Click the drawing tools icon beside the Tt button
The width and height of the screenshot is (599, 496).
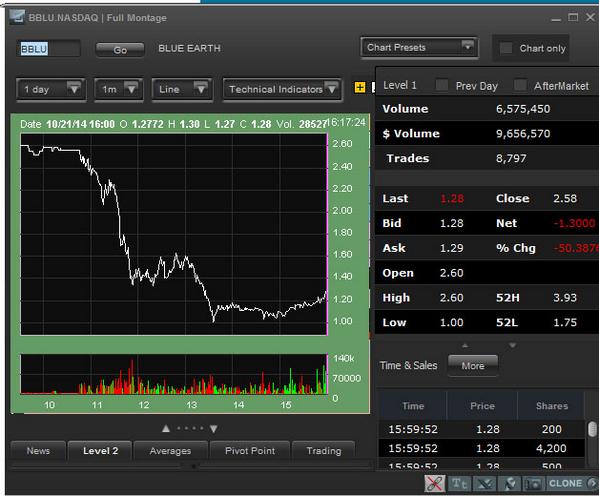[484, 484]
